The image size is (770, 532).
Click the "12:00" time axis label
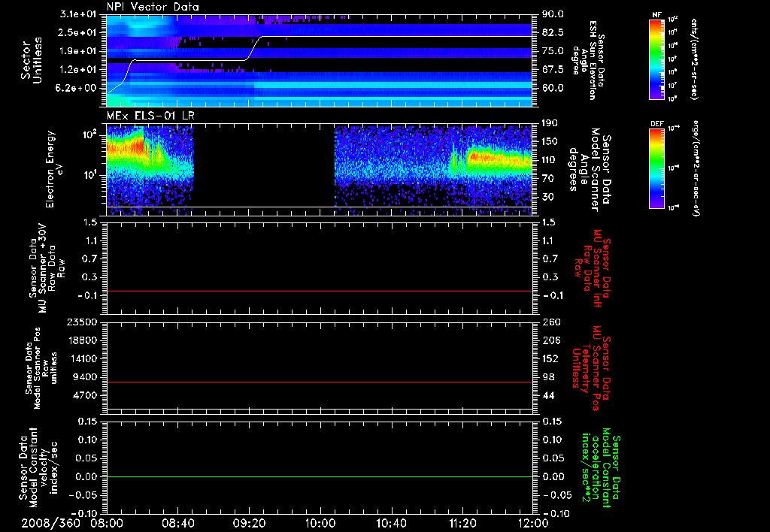[x=533, y=523]
